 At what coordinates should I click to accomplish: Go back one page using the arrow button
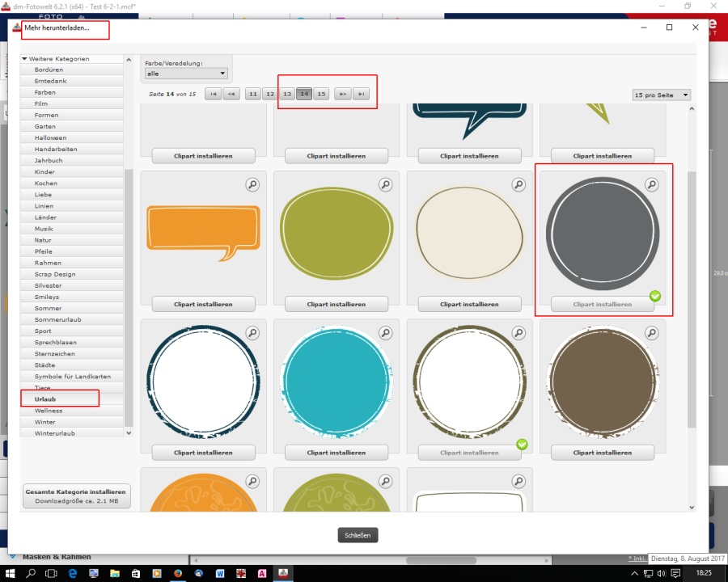click(231, 95)
